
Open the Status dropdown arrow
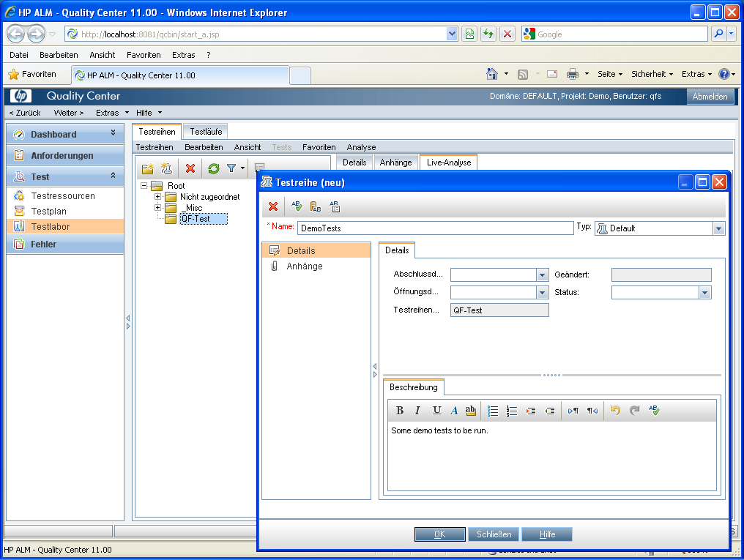click(x=705, y=293)
